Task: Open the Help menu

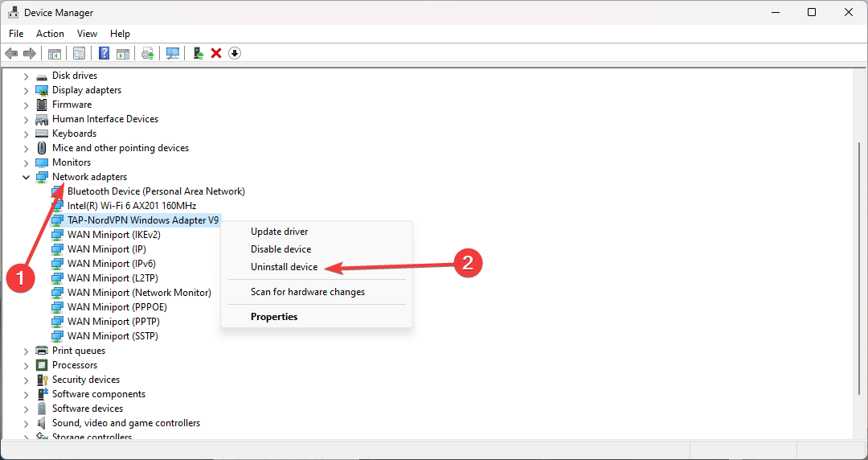Action: point(120,34)
